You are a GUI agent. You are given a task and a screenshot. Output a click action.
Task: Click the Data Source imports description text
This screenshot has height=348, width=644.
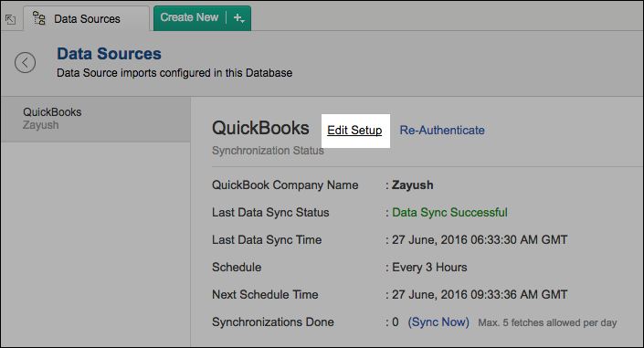click(174, 73)
